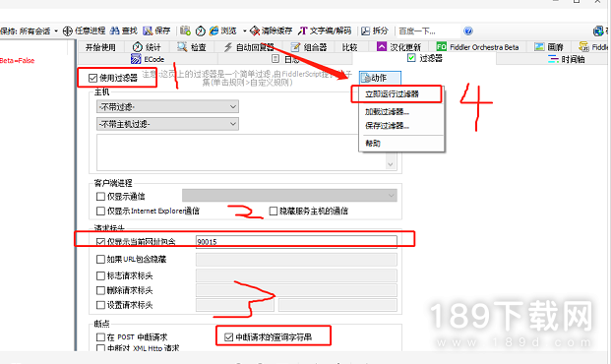Click the 删除请求标头 text field

click(296, 290)
